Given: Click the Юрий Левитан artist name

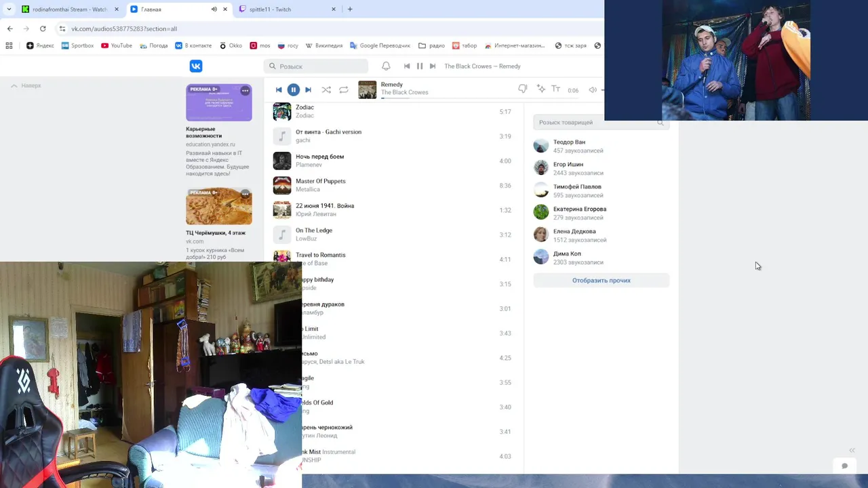Looking at the screenshot, I should click(x=316, y=214).
